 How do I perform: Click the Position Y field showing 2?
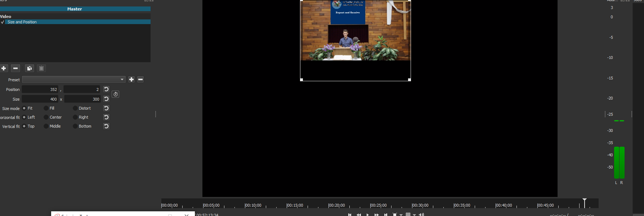tap(82, 89)
